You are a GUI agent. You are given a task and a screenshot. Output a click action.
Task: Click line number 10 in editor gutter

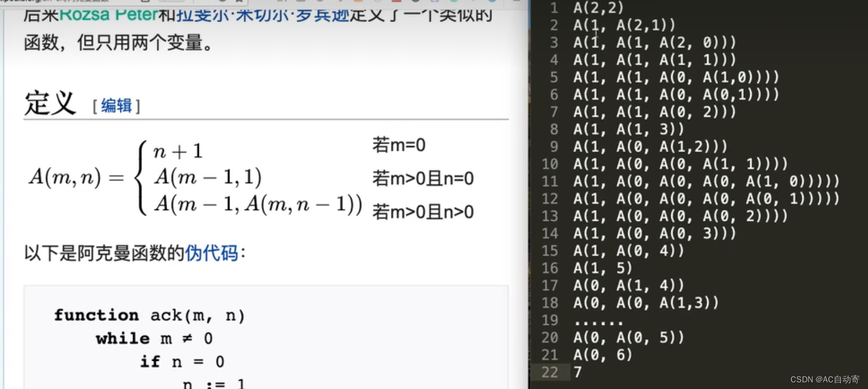pos(550,164)
